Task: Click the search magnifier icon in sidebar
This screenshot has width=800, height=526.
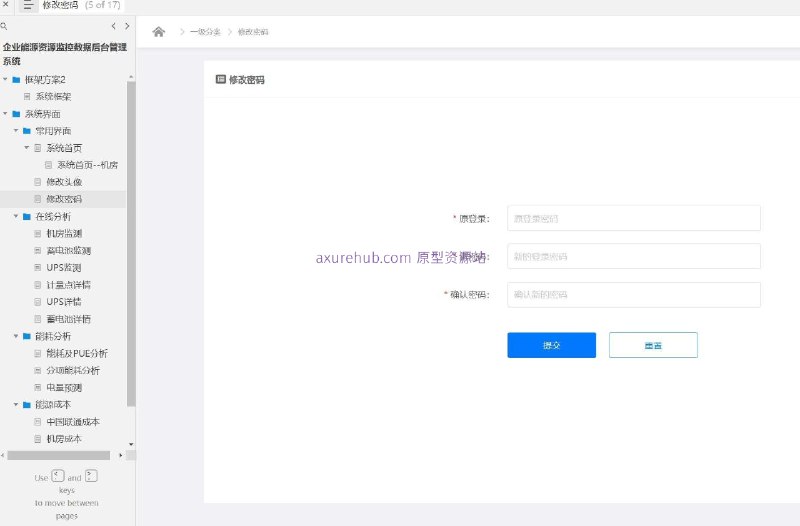Action: pos(4,26)
